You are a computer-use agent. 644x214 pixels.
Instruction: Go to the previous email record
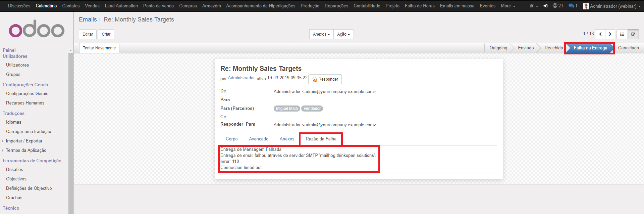tap(600, 34)
